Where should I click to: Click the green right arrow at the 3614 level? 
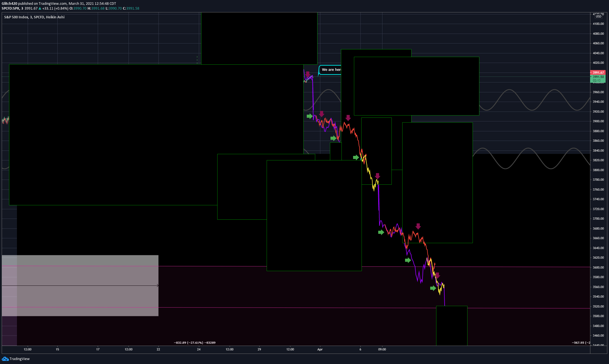point(408,260)
